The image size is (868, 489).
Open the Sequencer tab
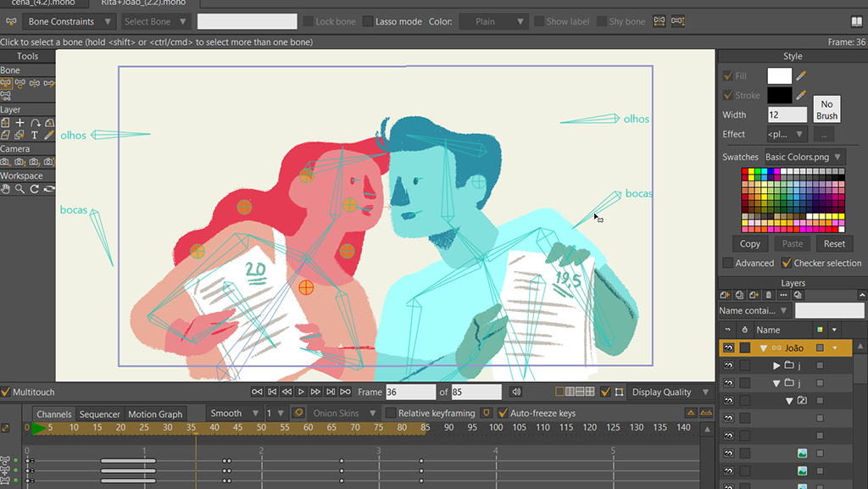click(100, 414)
